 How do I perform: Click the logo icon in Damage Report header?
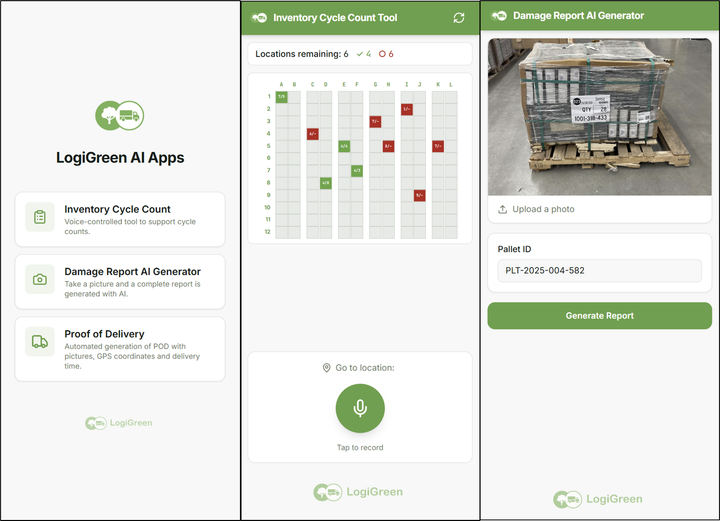(x=499, y=16)
